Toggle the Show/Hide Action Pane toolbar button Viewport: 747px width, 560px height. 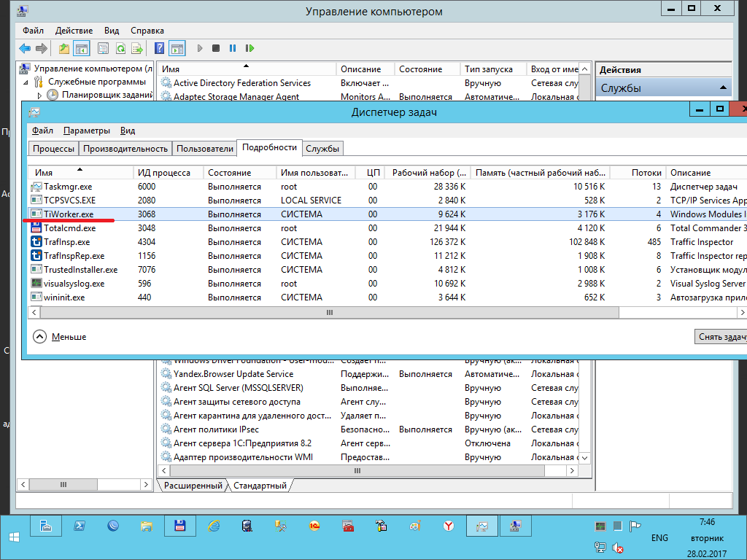(x=177, y=48)
